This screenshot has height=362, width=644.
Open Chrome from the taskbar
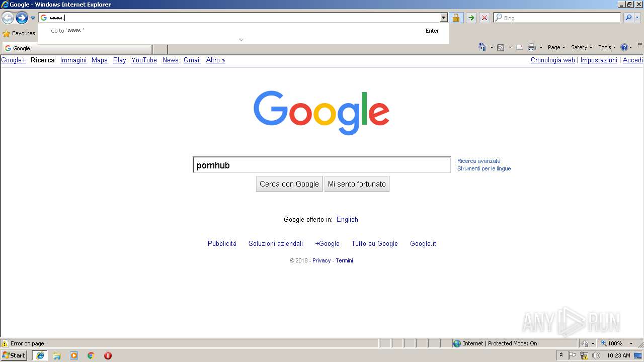point(91,355)
